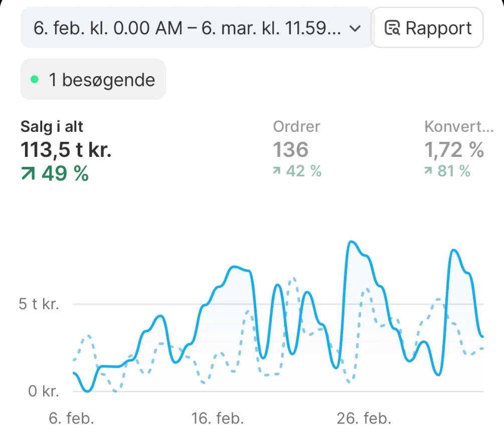Click the chart peak near 26. feb.

click(x=352, y=242)
